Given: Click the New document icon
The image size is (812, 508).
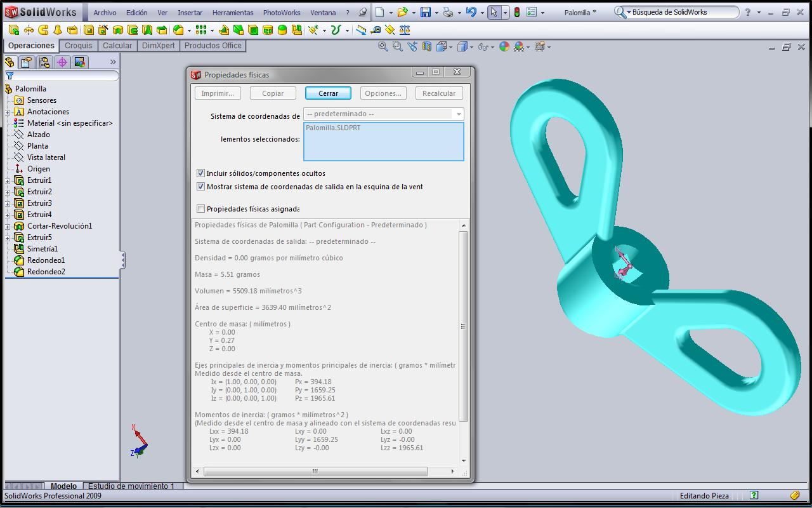Looking at the screenshot, I should (x=379, y=12).
